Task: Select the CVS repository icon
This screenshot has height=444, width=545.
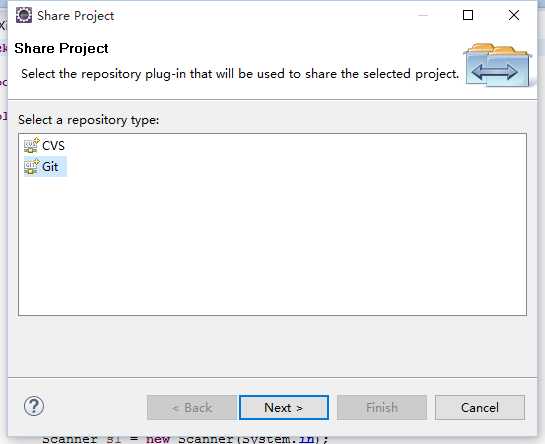Action: coord(31,145)
